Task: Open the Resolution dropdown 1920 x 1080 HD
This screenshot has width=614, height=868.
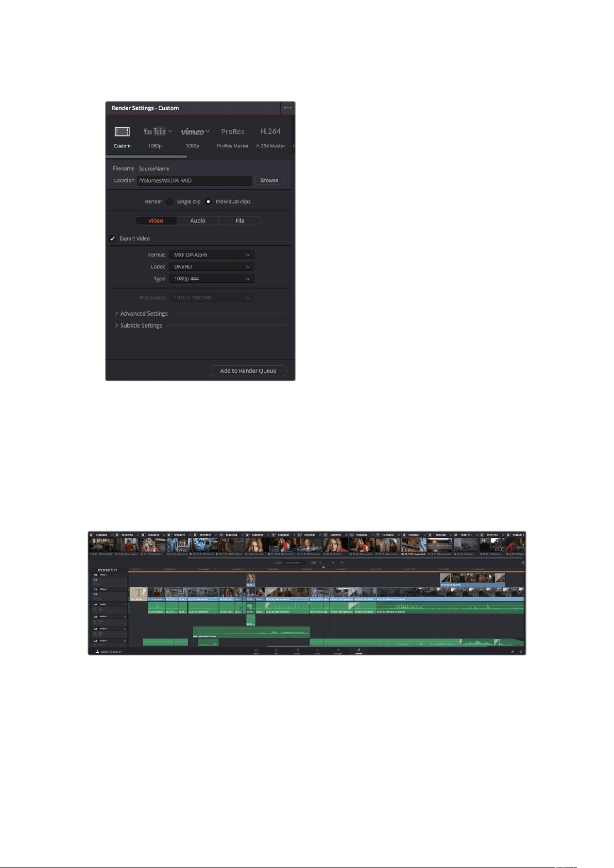Action: pyautogui.click(x=212, y=298)
